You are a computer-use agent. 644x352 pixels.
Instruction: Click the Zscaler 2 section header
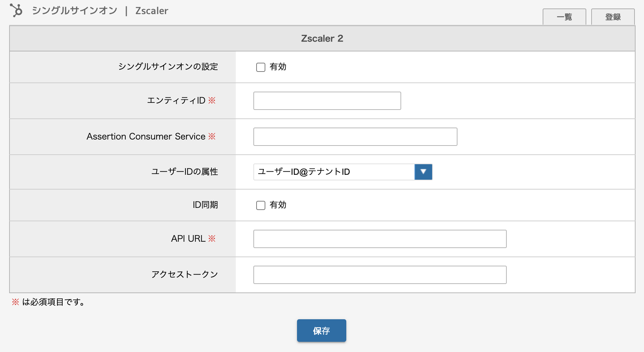click(322, 38)
